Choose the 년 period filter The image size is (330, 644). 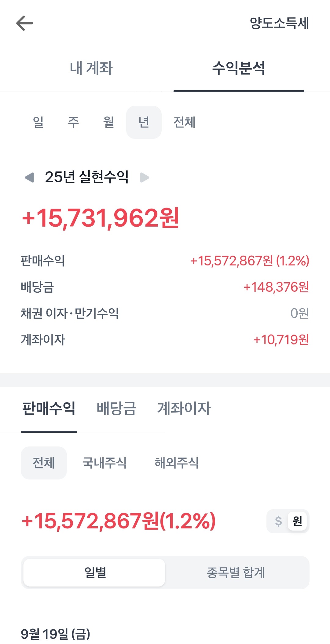[144, 122]
